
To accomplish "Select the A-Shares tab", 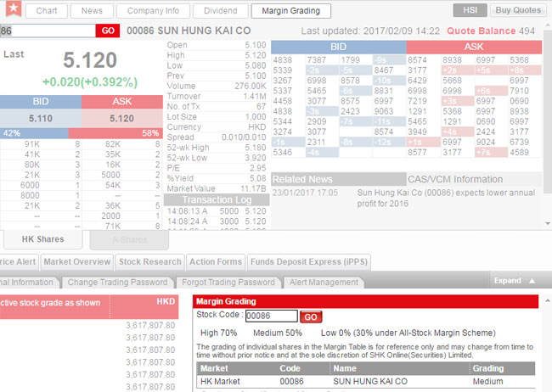I will 129,240.
